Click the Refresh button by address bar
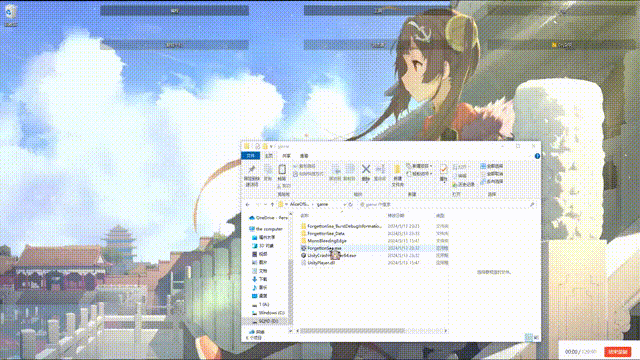Screen dimensions: 640x360 pos(351,204)
